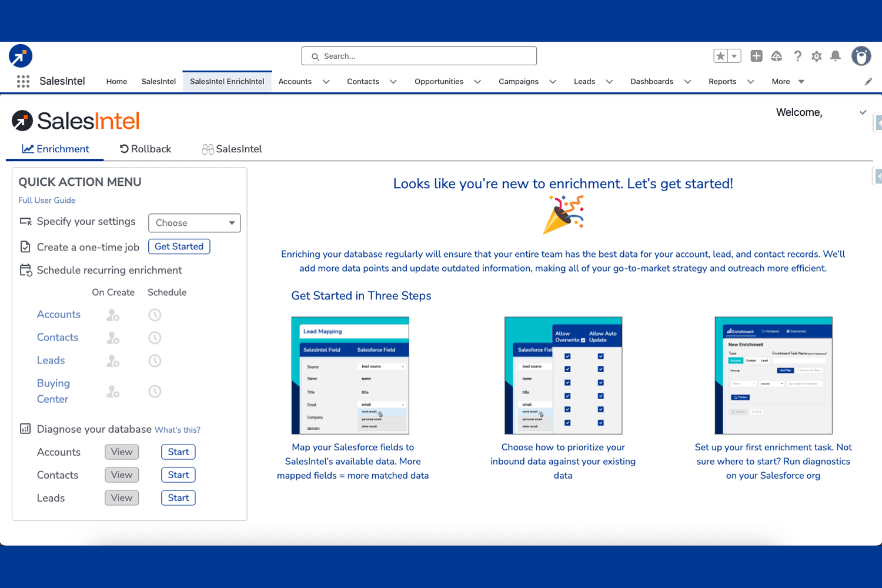Toggle On Create icon for Accounts
Image resolution: width=882 pixels, height=588 pixels.
click(113, 315)
